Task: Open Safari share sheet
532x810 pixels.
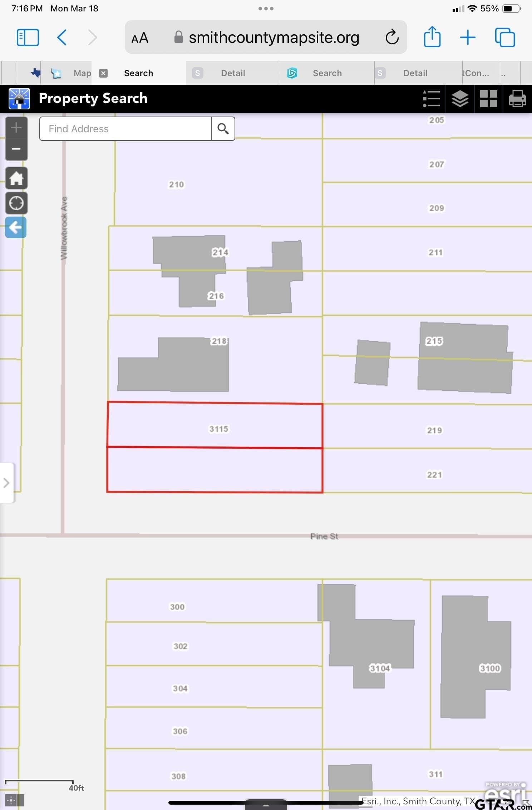Action: tap(432, 37)
